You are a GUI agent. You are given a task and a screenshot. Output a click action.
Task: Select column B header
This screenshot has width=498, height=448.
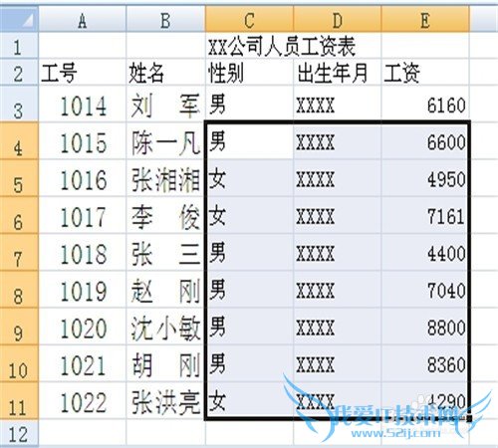pyautogui.click(x=165, y=19)
